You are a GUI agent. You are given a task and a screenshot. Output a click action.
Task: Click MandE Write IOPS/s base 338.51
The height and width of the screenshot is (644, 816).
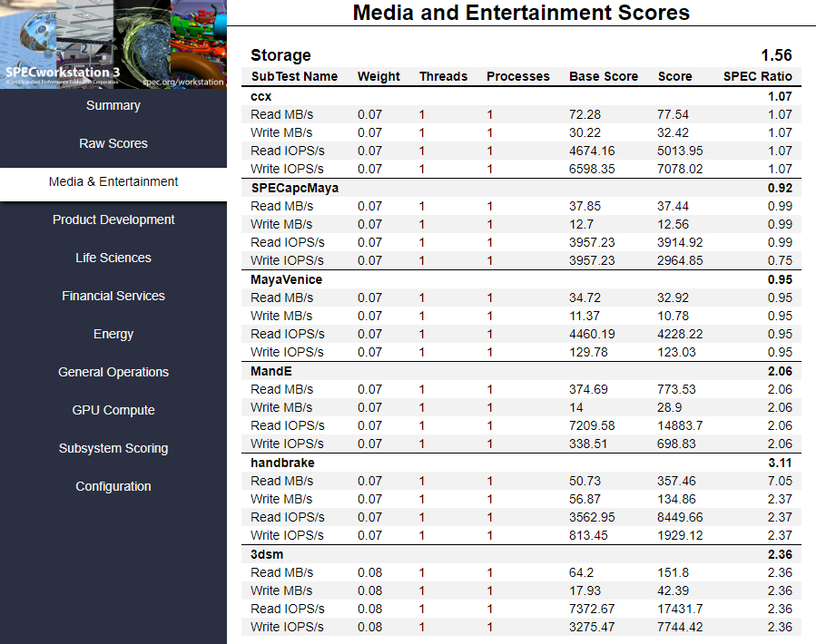click(x=588, y=444)
